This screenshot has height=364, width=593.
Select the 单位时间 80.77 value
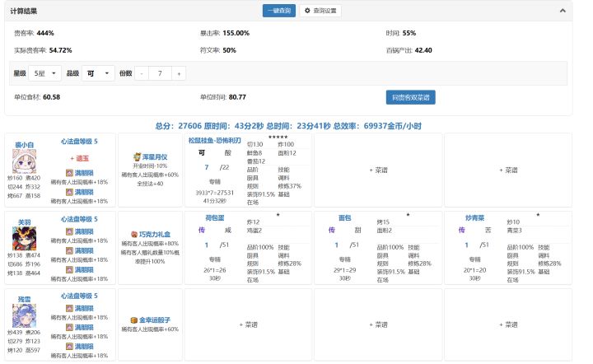[x=237, y=97]
